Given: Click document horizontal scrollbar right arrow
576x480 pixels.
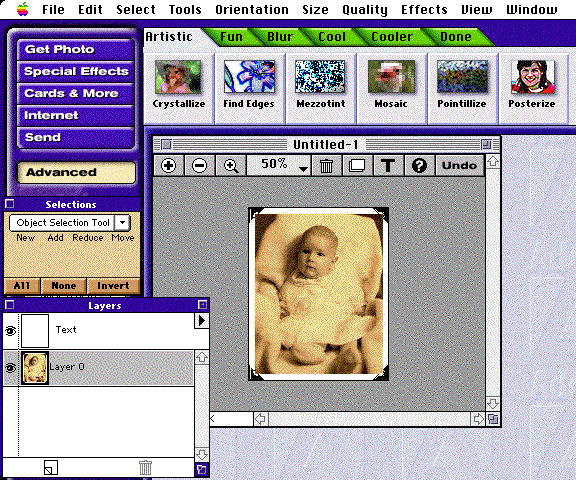Looking at the screenshot, I should point(478,419).
